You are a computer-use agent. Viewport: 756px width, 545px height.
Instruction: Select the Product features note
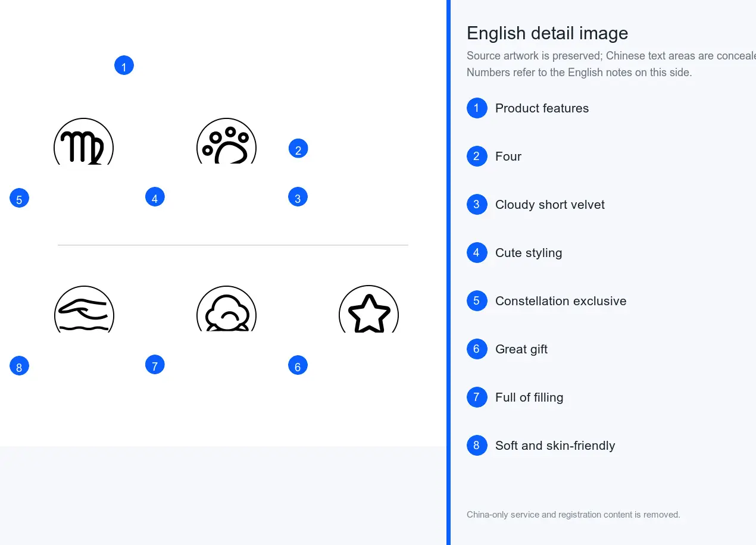pos(542,108)
